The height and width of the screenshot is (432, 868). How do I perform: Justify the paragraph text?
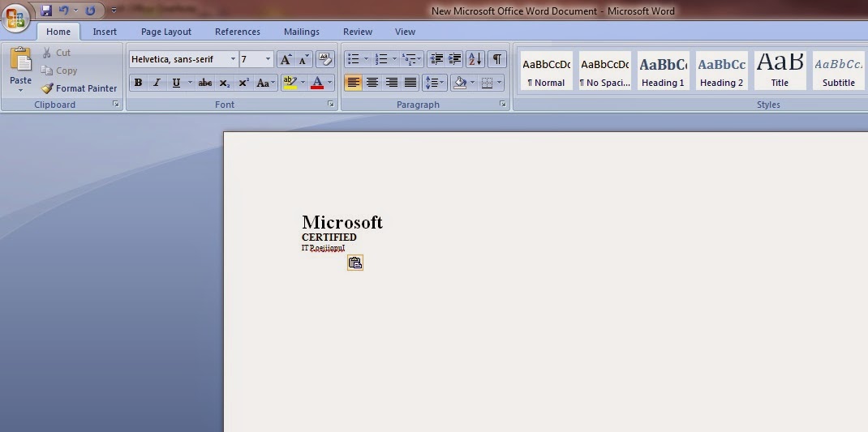(410, 83)
